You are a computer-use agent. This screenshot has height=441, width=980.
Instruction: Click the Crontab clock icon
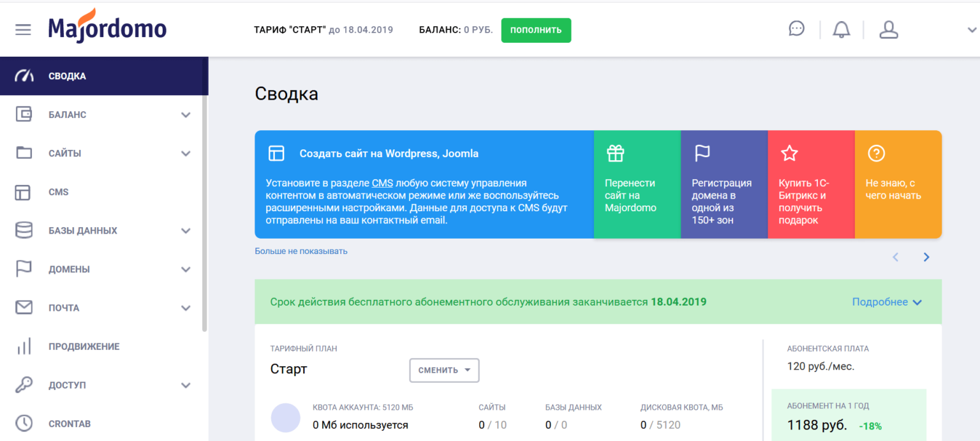pyautogui.click(x=24, y=424)
